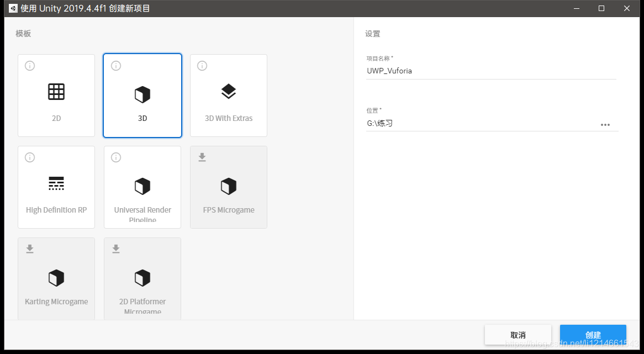Select the 2D template label
This screenshot has width=644, height=354.
(56, 118)
